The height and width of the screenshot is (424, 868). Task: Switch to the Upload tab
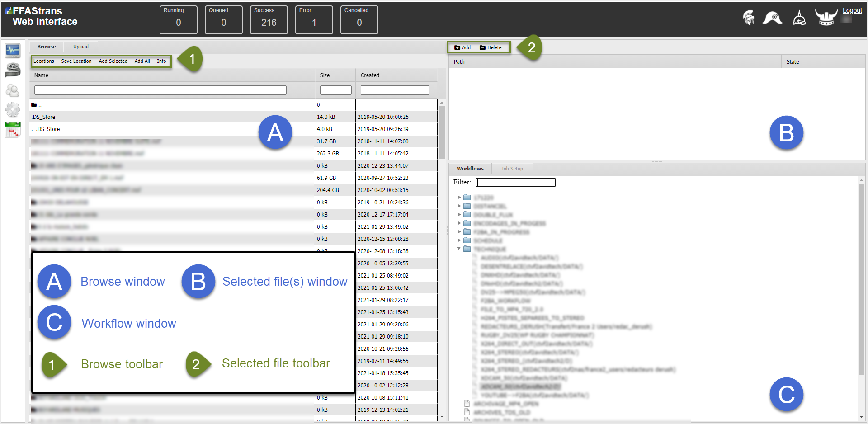click(x=81, y=47)
